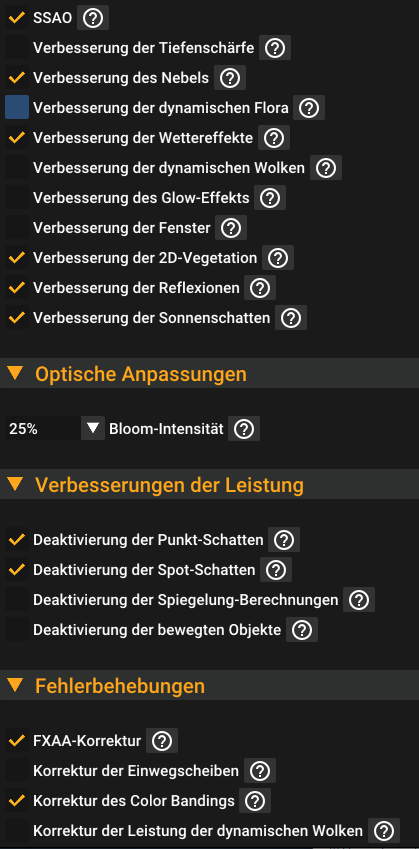
Task: Open the help icon next to SSAO
Action: point(93,18)
